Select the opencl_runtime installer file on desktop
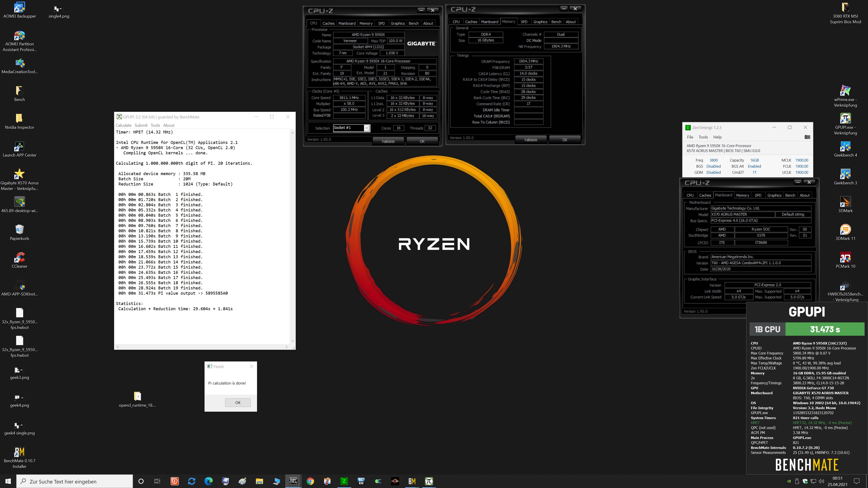The height and width of the screenshot is (488, 868). [x=137, y=399]
